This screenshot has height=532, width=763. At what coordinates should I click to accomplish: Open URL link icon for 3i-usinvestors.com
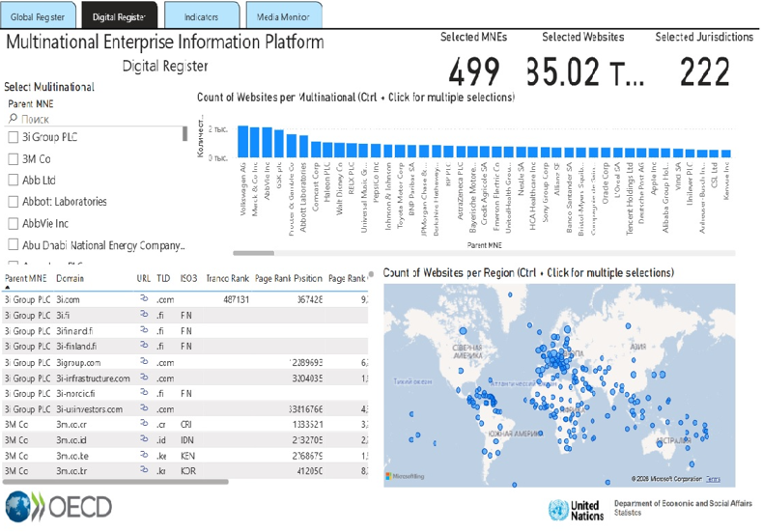pos(144,408)
